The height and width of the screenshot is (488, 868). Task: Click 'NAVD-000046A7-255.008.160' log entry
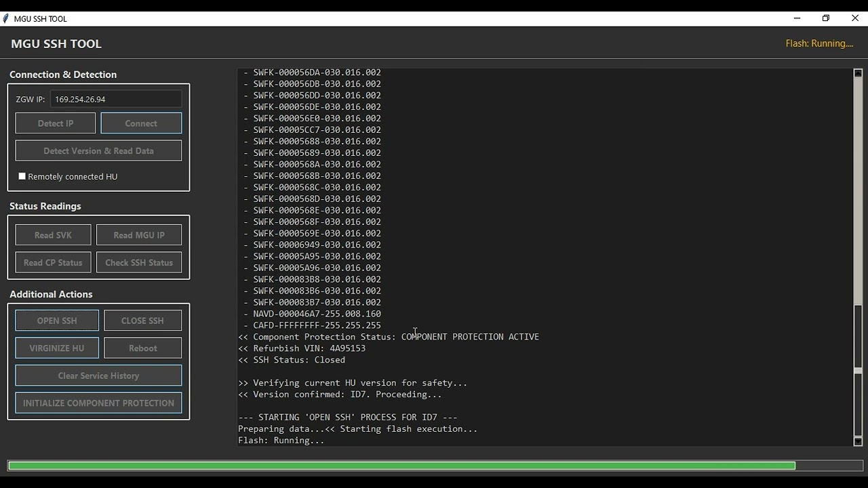tap(313, 314)
